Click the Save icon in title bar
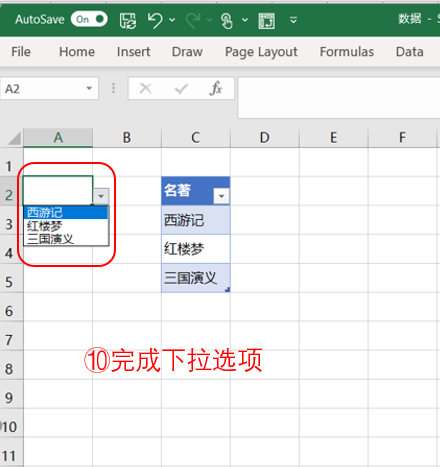The width and height of the screenshot is (440, 467). pyautogui.click(x=128, y=20)
